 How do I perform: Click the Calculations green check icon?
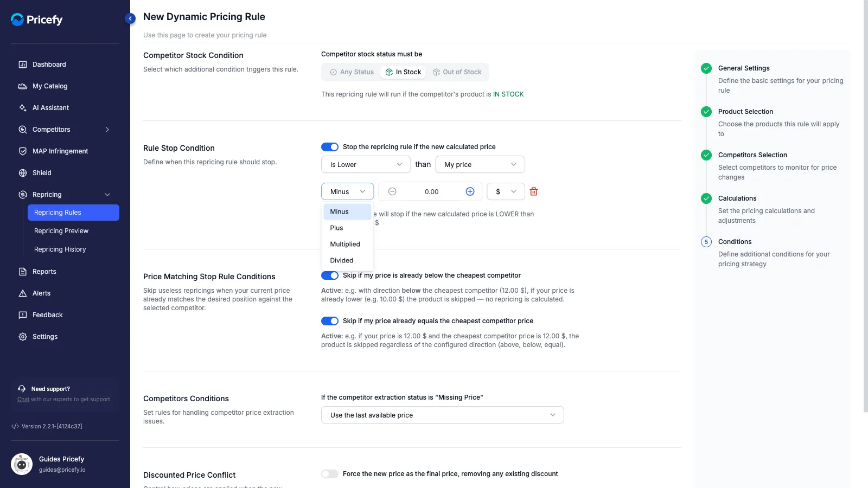point(706,198)
